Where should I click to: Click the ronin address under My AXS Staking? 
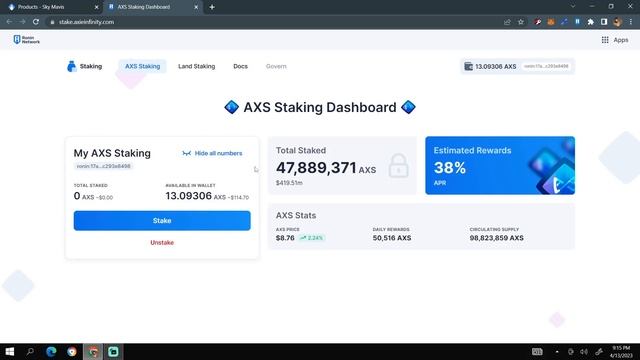pyautogui.click(x=104, y=166)
